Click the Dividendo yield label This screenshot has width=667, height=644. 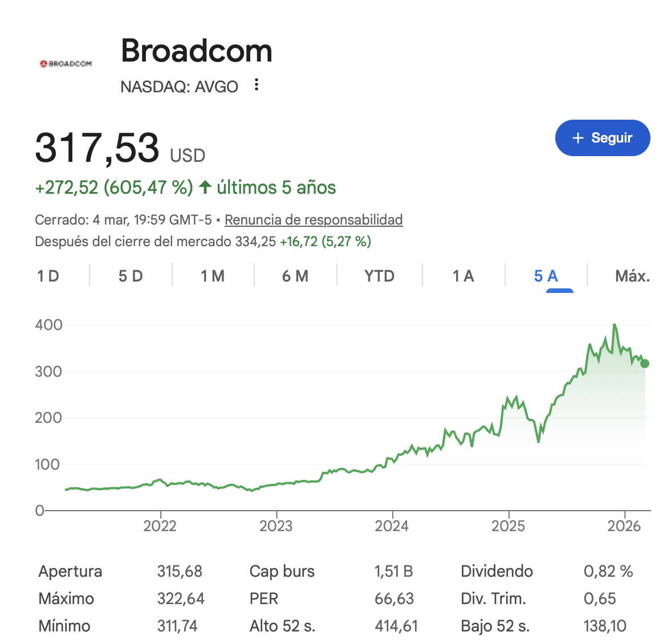[497, 572]
